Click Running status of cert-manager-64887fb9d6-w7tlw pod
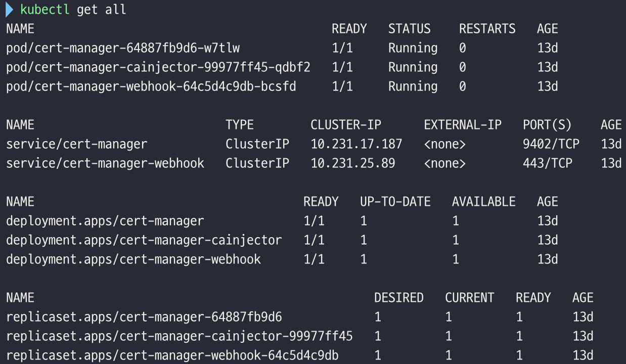The image size is (626, 364). [x=413, y=48]
